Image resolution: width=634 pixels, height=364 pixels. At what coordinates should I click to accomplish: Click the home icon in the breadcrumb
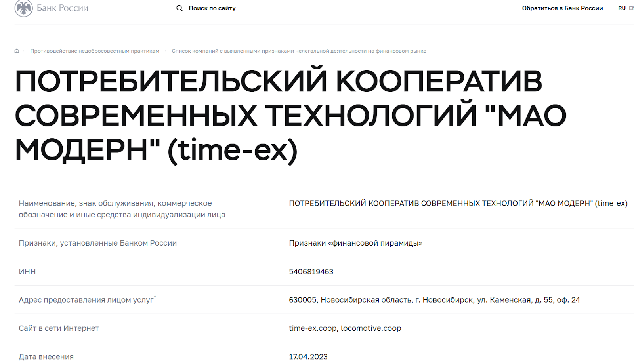pyautogui.click(x=17, y=51)
